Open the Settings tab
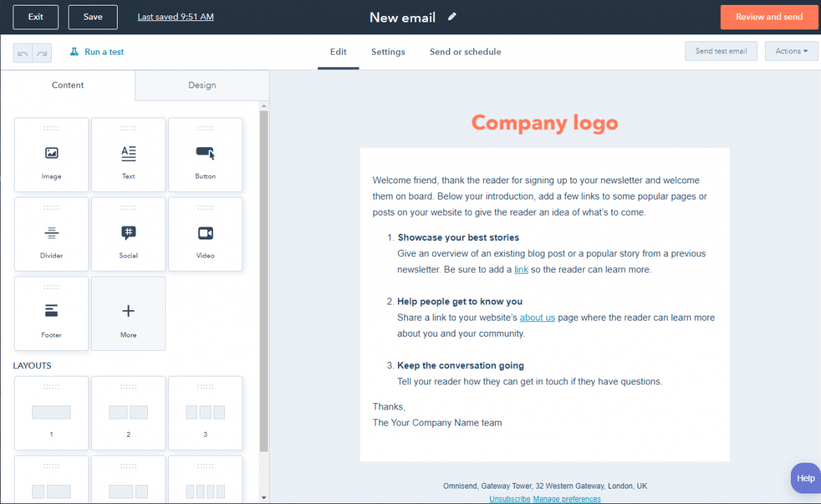 point(388,52)
